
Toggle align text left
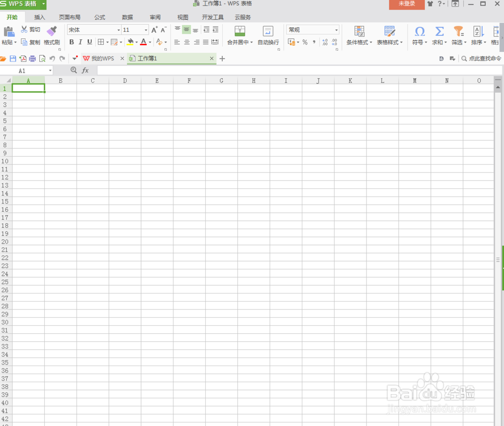point(177,42)
